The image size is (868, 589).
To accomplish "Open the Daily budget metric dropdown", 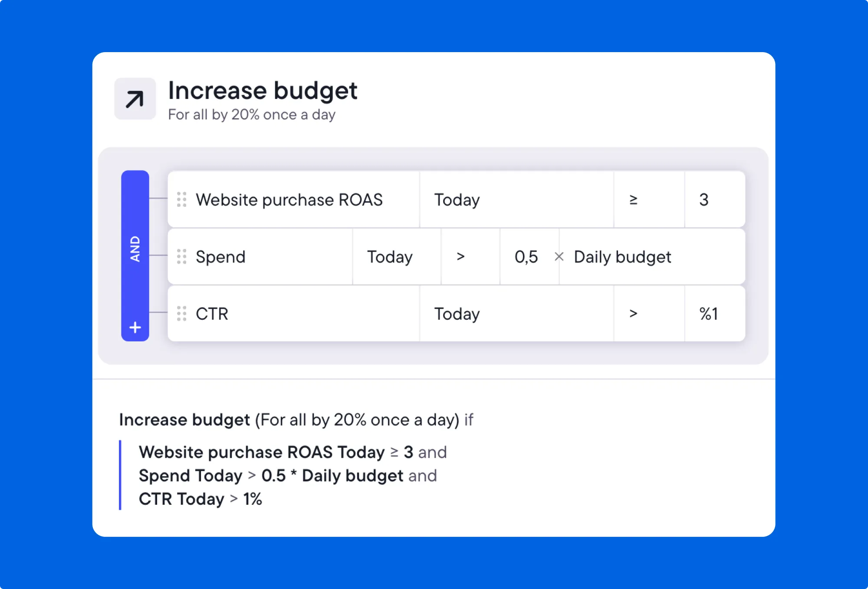I will [x=622, y=257].
